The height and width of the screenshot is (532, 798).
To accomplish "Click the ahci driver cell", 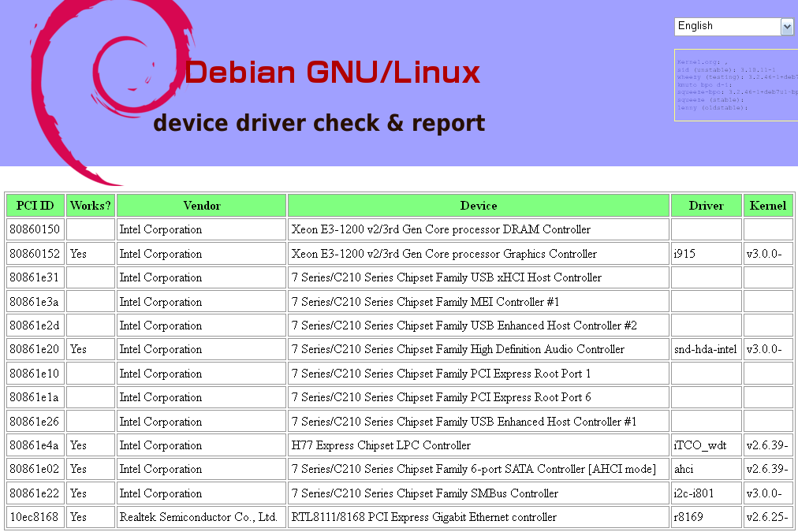I will 706,469.
